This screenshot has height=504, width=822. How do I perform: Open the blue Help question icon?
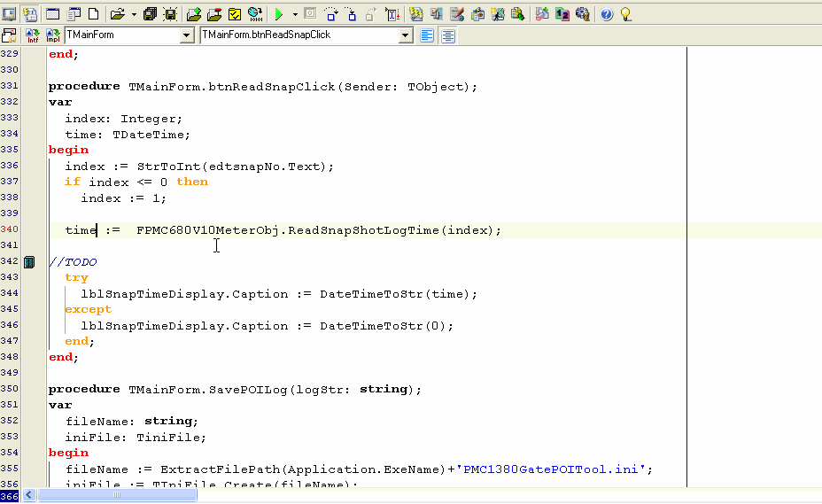pyautogui.click(x=607, y=14)
